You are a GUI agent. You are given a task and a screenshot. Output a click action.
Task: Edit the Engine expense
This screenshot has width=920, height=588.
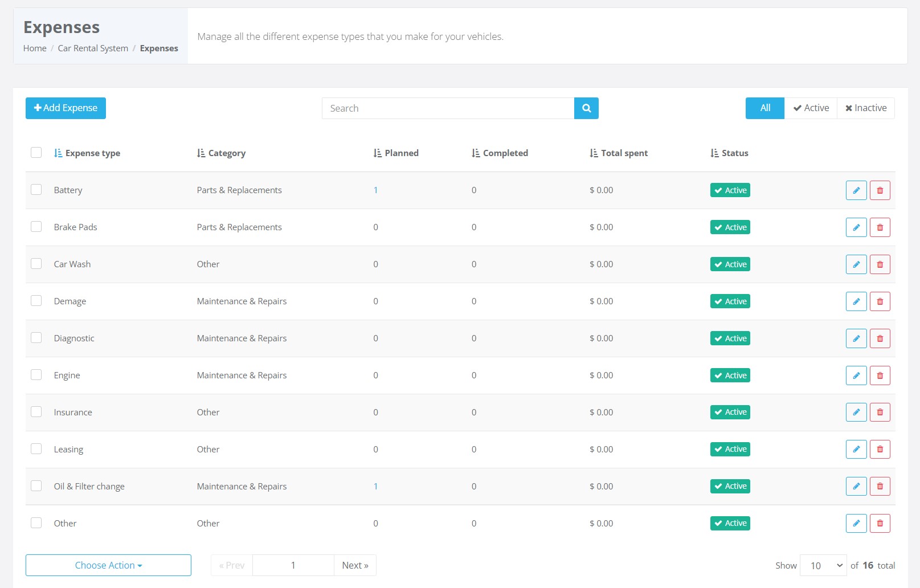856,375
